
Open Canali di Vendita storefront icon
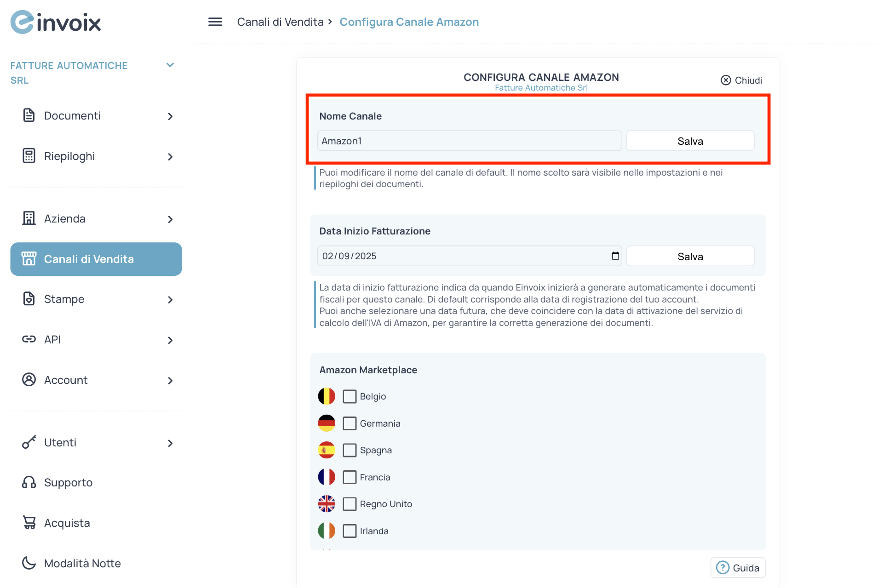pos(29,258)
